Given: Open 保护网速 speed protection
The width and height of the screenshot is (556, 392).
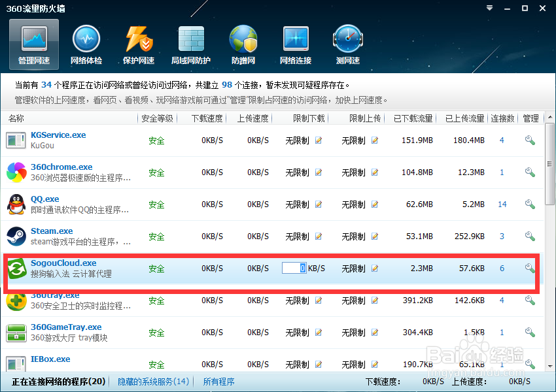Looking at the screenshot, I should click(139, 45).
